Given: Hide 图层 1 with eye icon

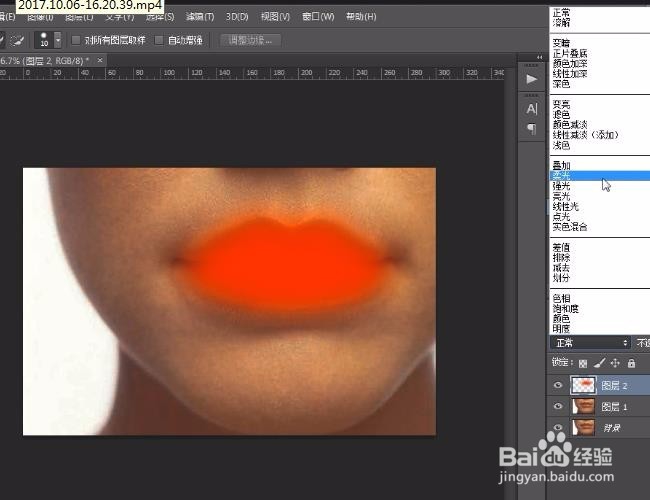Looking at the screenshot, I should (558, 406).
